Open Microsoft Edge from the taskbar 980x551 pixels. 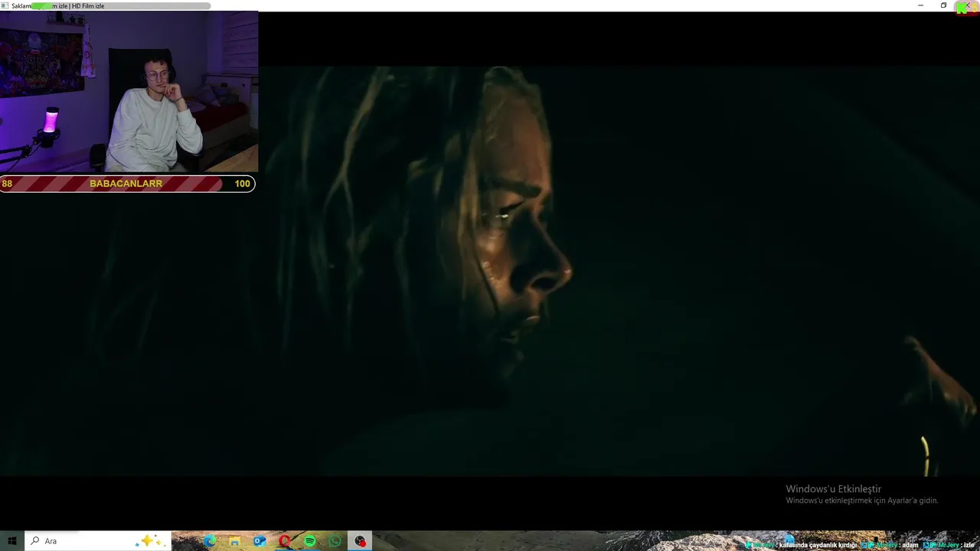tap(209, 541)
